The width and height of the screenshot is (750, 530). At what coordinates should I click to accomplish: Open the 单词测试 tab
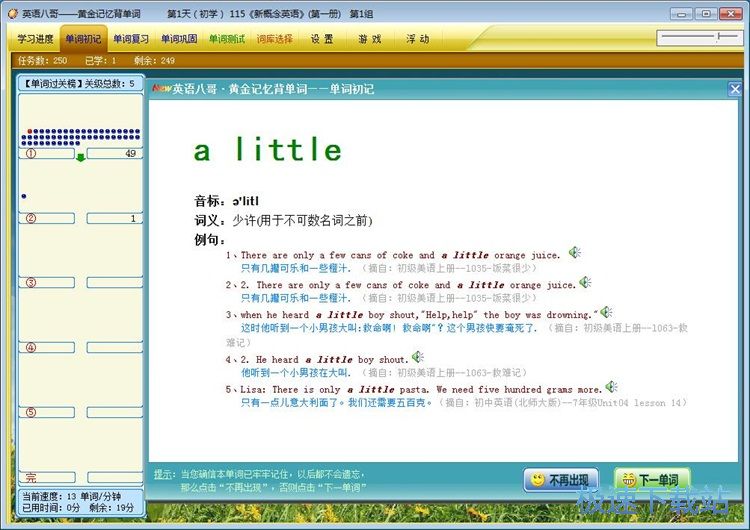pyautogui.click(x=227, y=39)
